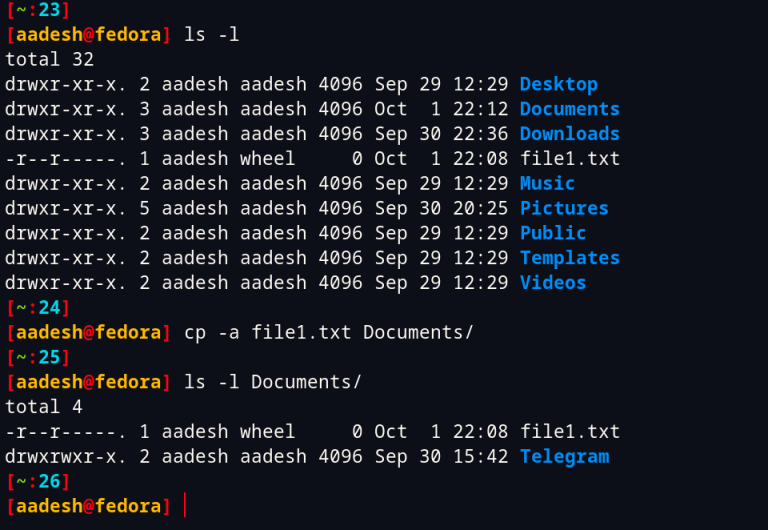
Task: Select the Downloads folder entry in the listing
Action: (x=569, y=134)
